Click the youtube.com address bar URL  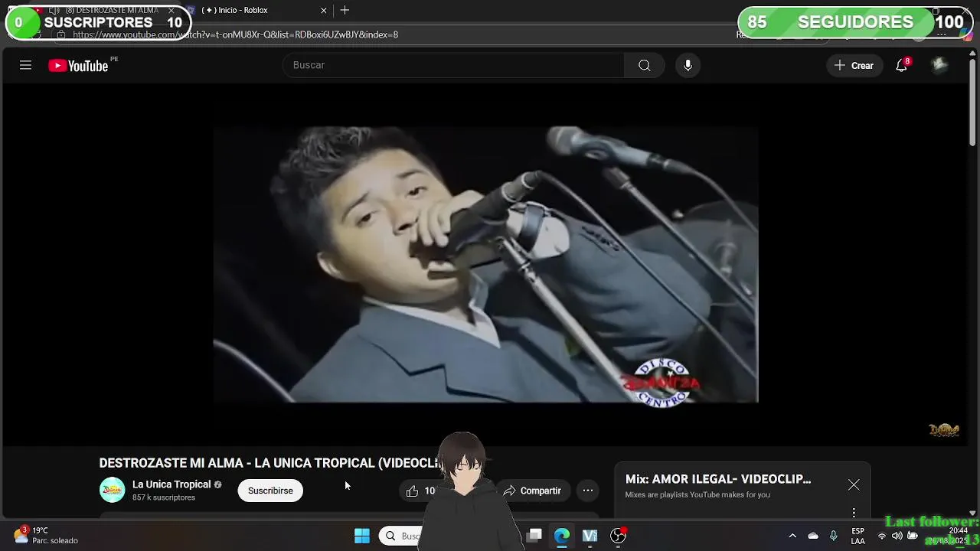click(x=235, y=34)
